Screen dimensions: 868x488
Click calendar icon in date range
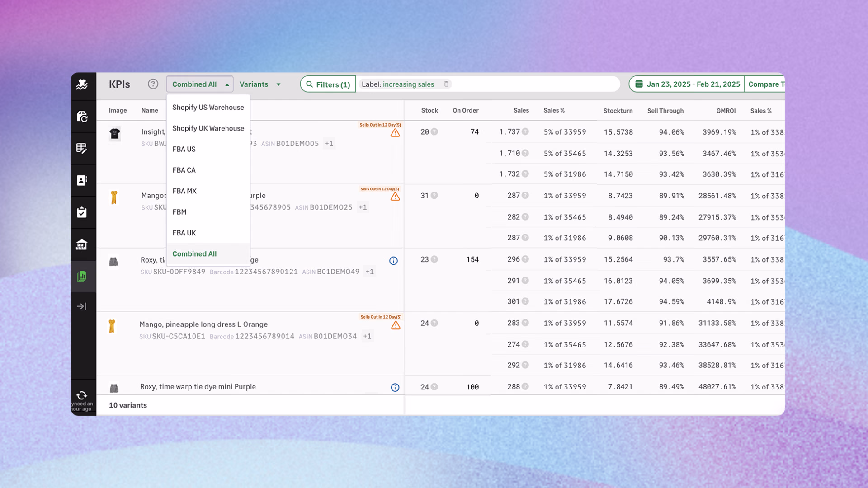639,84
